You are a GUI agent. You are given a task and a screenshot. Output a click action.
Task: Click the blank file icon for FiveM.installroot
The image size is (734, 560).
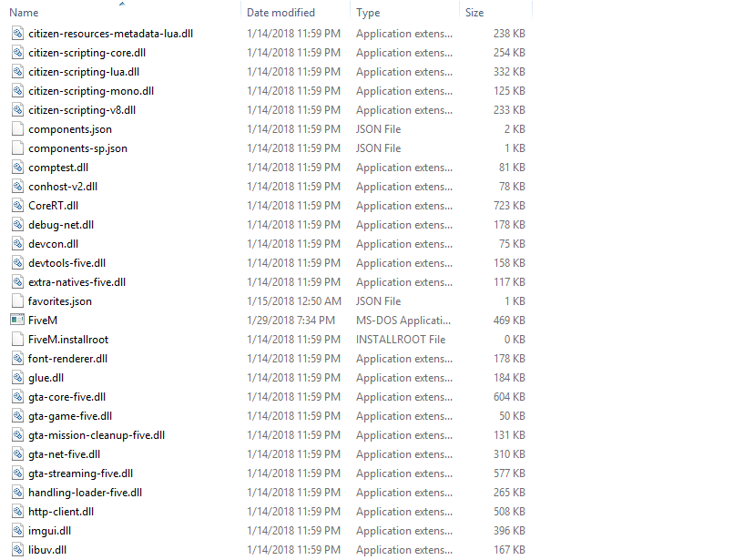pyautogui.click(x=17, y=339)
